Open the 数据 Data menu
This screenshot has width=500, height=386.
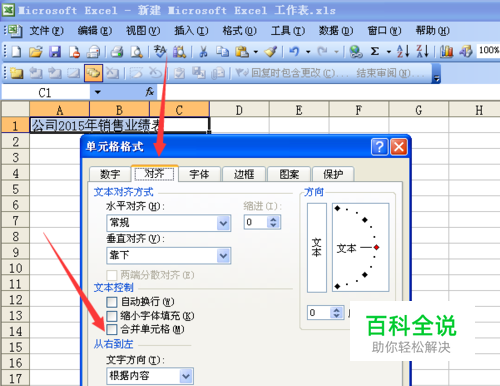[336, 31]
